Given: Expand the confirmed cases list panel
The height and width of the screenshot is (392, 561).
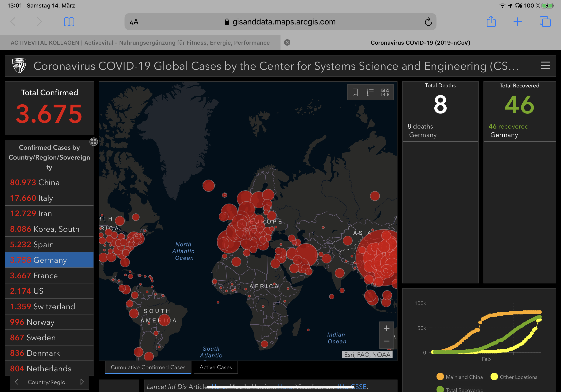Looking at the screenshot, I should pyautogui.click(x=93, y=141).
